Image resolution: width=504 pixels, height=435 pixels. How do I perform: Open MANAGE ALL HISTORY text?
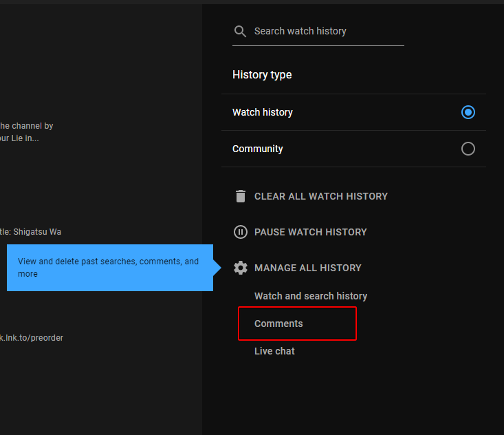tap(307, 268)
